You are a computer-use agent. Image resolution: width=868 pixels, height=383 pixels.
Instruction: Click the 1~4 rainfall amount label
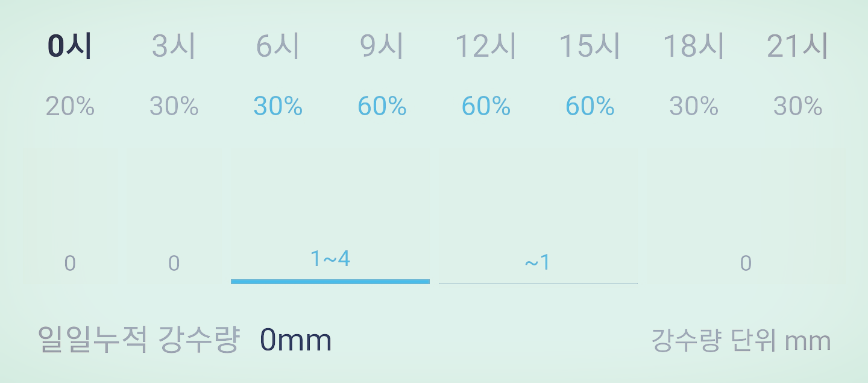click(330, 259)
